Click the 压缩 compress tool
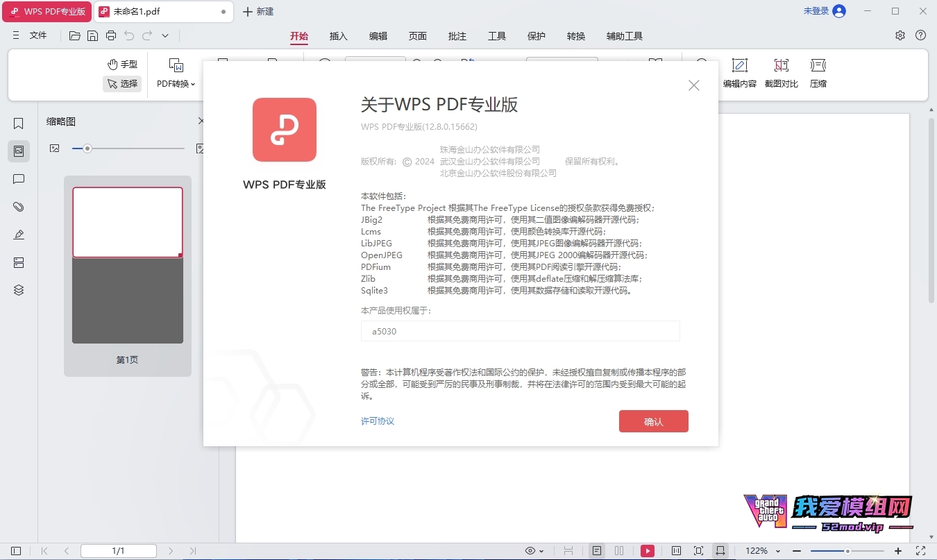 click(x=818, y=73)
